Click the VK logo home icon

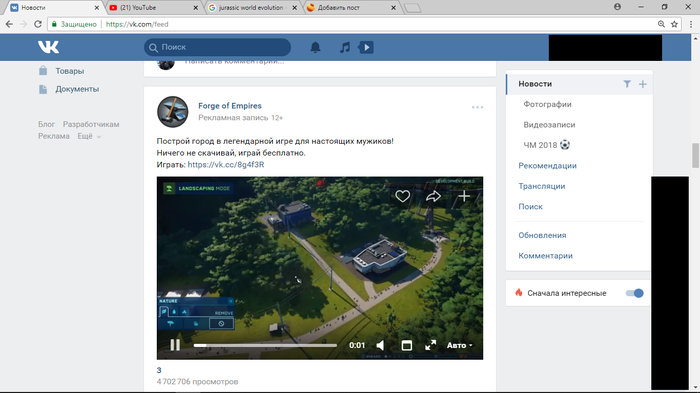click(x=48, y=47)
